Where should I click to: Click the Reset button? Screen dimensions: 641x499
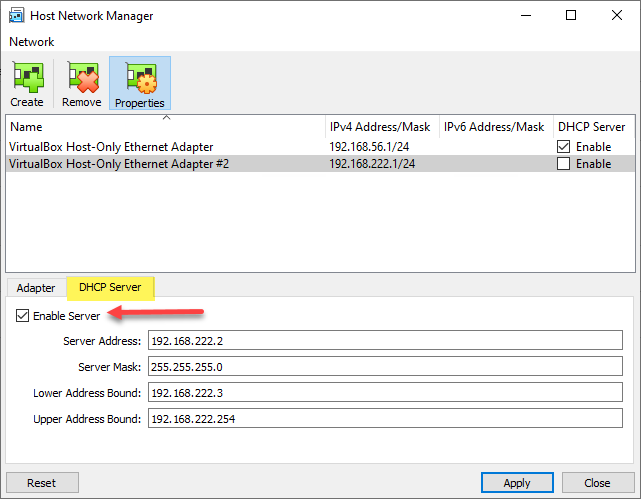[42, 483]
